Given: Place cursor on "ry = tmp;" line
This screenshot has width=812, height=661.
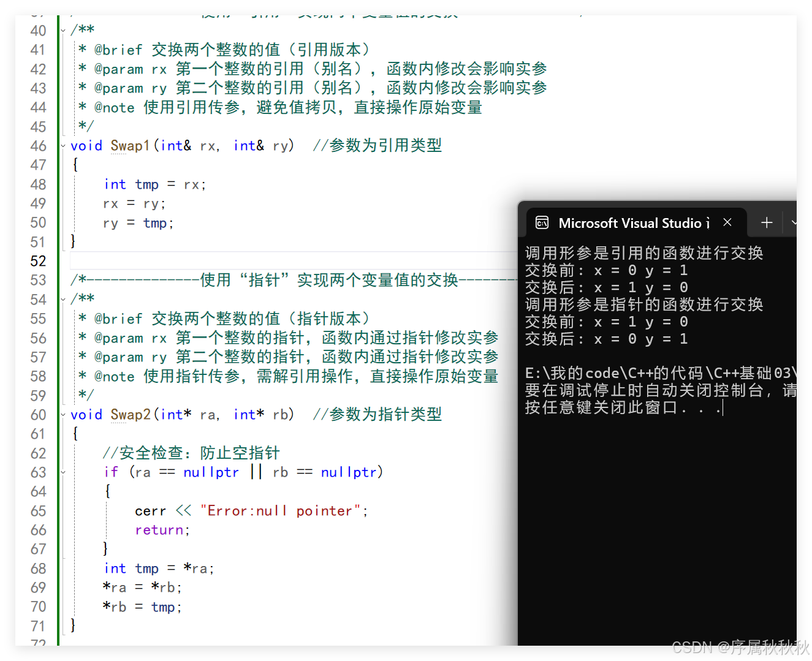Looking at the screenshot, I should (138, 223).
